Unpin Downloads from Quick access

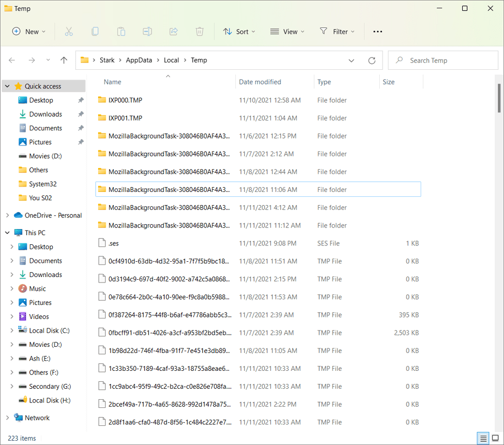(81, 114)
